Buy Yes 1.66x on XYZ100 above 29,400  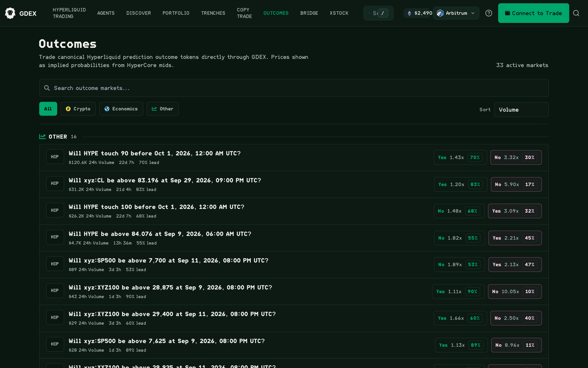click(460, 318)
